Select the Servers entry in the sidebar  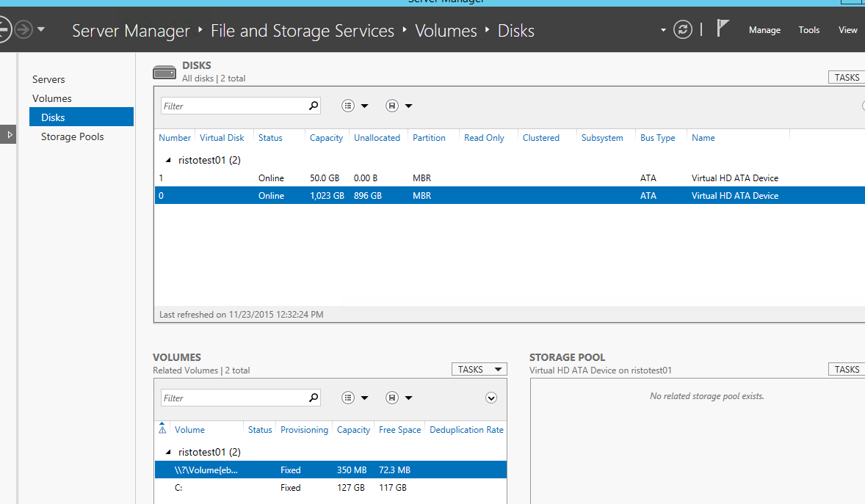(x=48, y=78)
